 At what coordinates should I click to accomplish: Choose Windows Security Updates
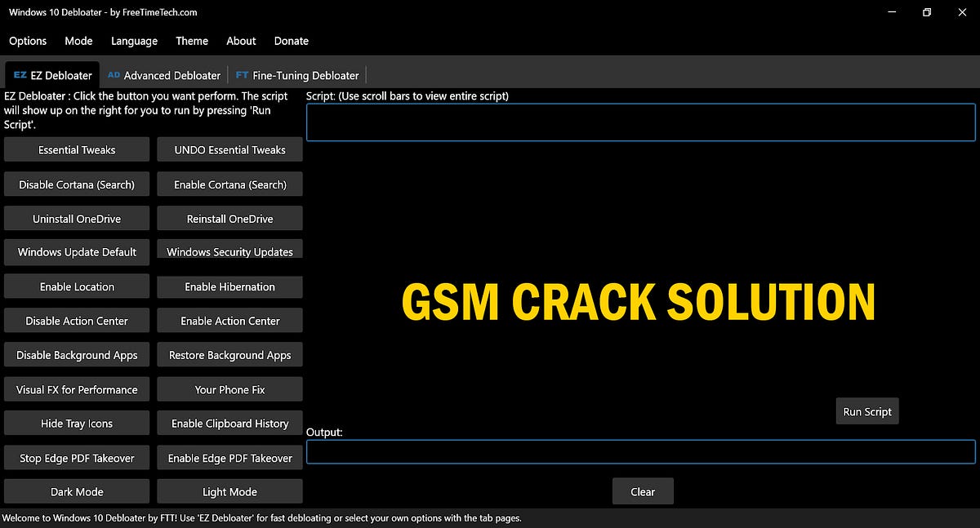[230, 249]
